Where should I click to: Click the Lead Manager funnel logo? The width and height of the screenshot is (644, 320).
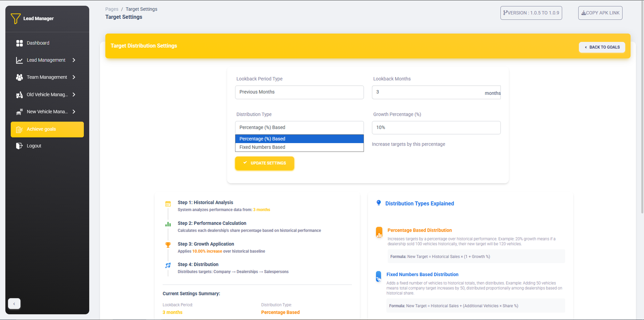pyautogui.click(x=16, y=18)
